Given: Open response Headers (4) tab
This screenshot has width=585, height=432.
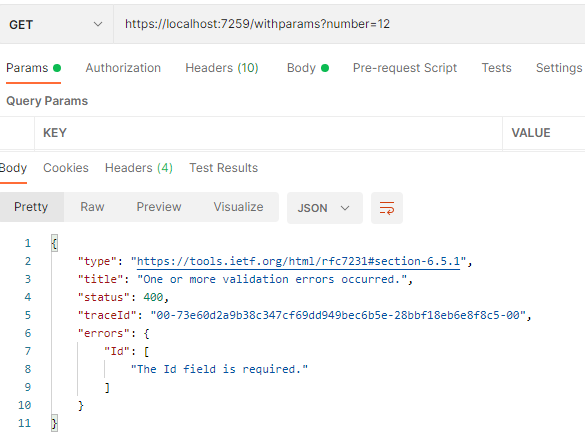Looking at the screenshot, I should pyautogui.click(x=139, y=168).
